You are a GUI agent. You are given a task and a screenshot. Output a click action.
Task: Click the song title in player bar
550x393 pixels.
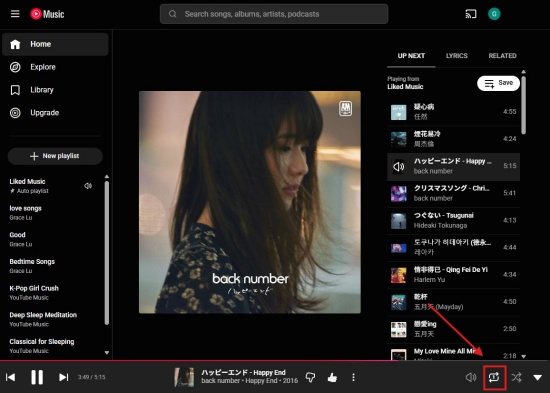click(243, 373)
